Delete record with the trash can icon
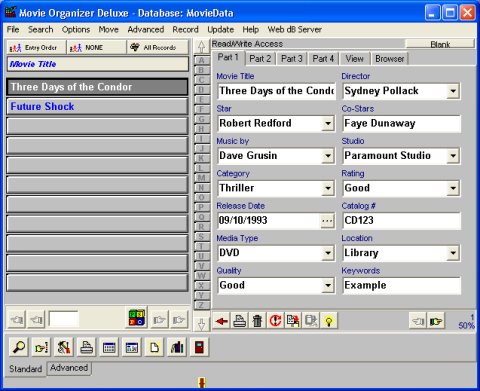Viewport: 480px width, 391px height. click(x=257, y=321)
